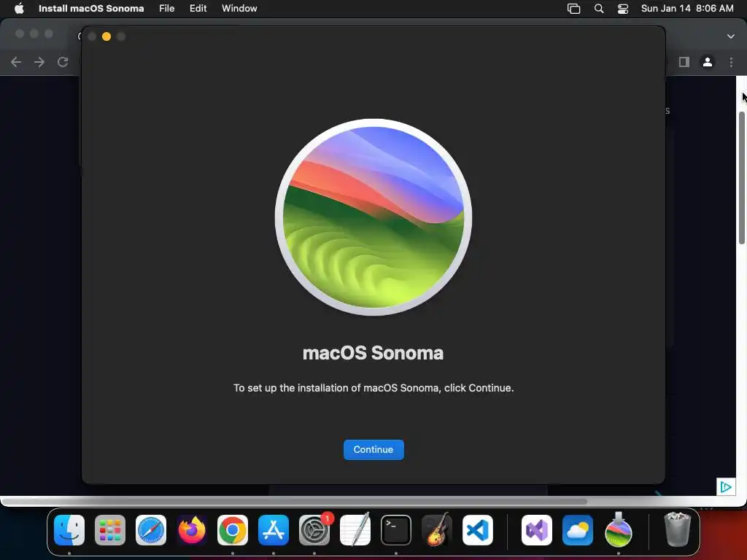
Task: Open Visual Studio Code from the Dock
Action: [x=478, y=530]
